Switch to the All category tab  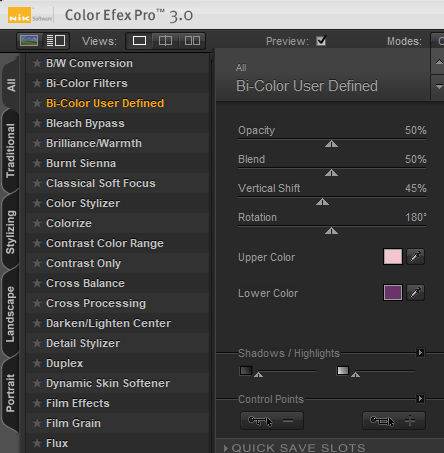[11, 85]
